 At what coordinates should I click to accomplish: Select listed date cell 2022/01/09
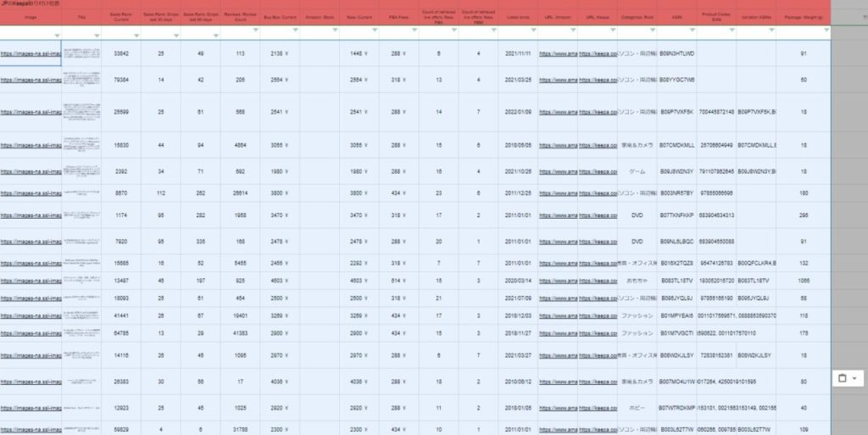[518, 112]
